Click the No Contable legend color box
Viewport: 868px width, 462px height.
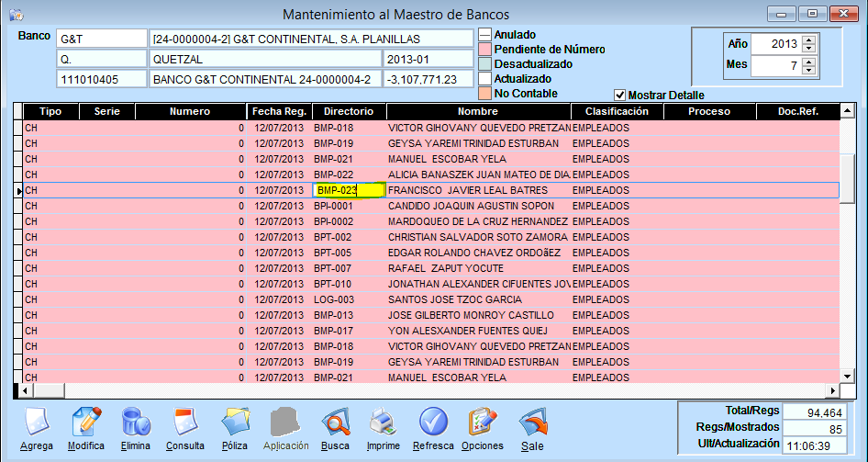pyautogui.click(x=485, y=94)
